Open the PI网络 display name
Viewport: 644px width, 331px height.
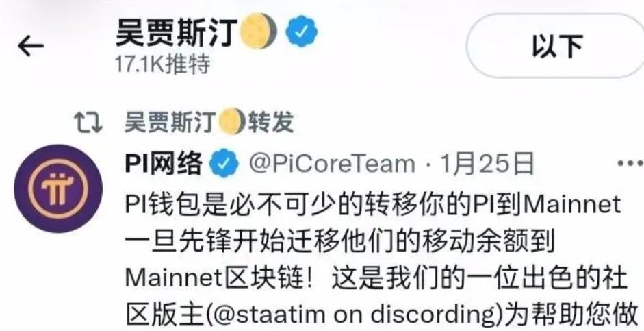(164, 163)
